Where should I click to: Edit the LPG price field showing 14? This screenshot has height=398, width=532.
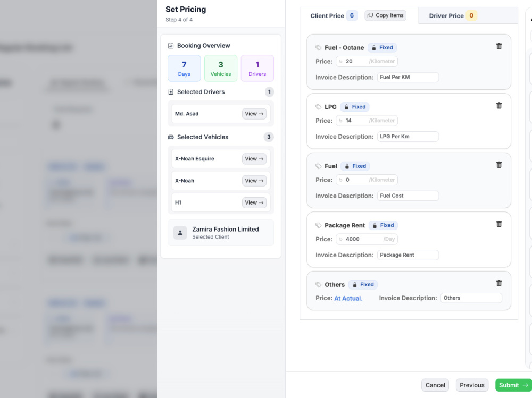pos(367,121)
